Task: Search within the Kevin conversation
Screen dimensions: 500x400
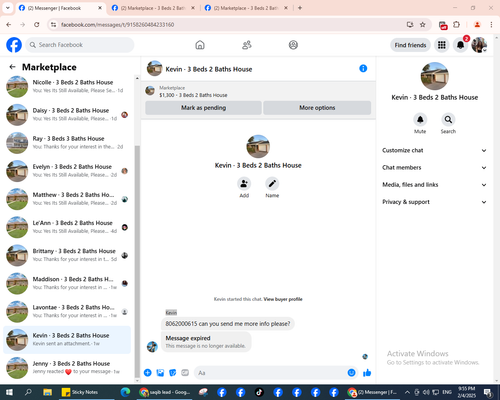Action: point(448,120)
